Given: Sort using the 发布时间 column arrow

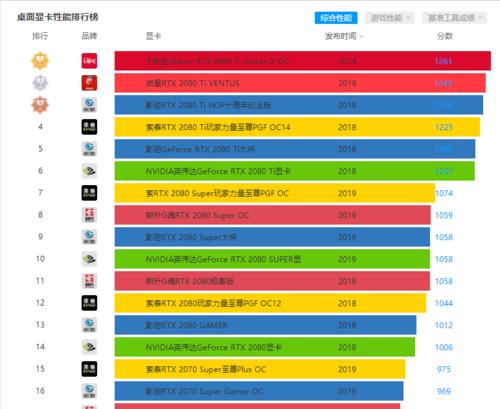Looking at the screenshot, I should [362, 36].
